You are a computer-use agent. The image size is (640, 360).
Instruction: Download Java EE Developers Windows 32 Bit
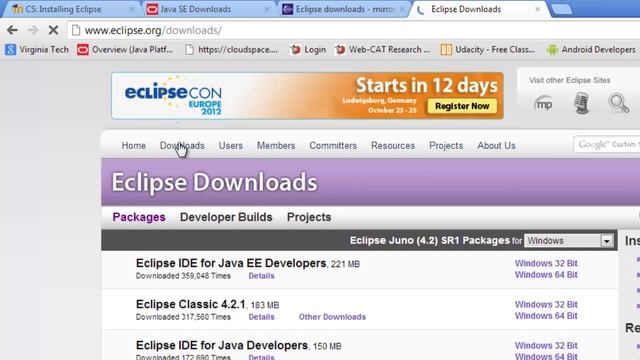point(546,263)
